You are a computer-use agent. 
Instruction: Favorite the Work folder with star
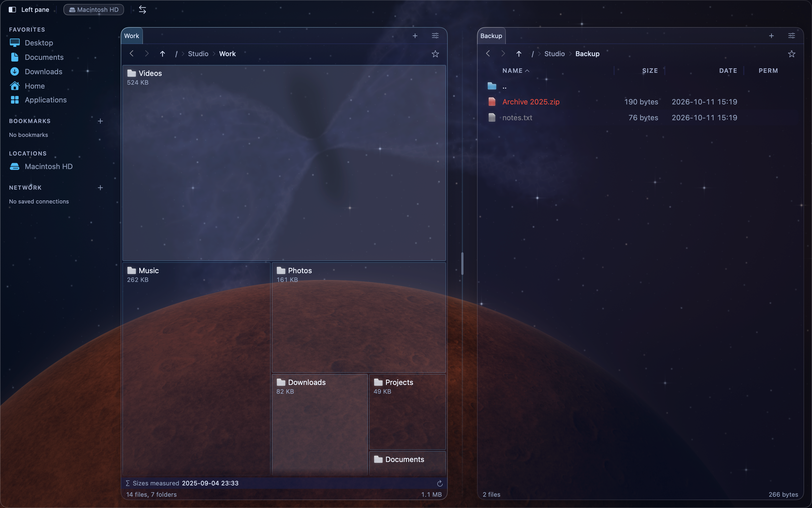(435, 54)
